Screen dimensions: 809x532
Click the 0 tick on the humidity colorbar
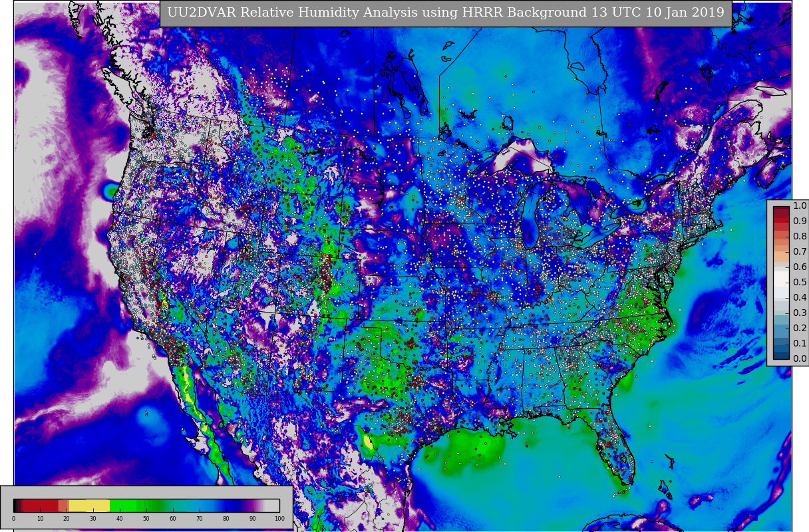pos(13,519)
